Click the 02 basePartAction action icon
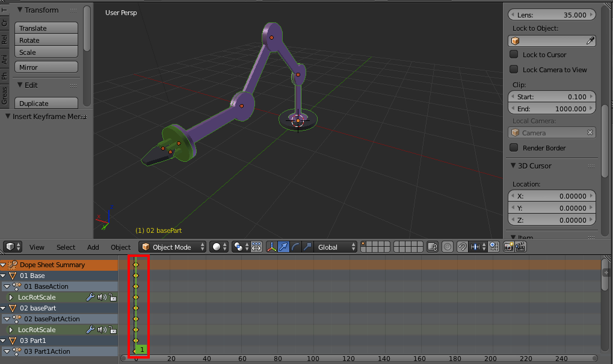 17,319
